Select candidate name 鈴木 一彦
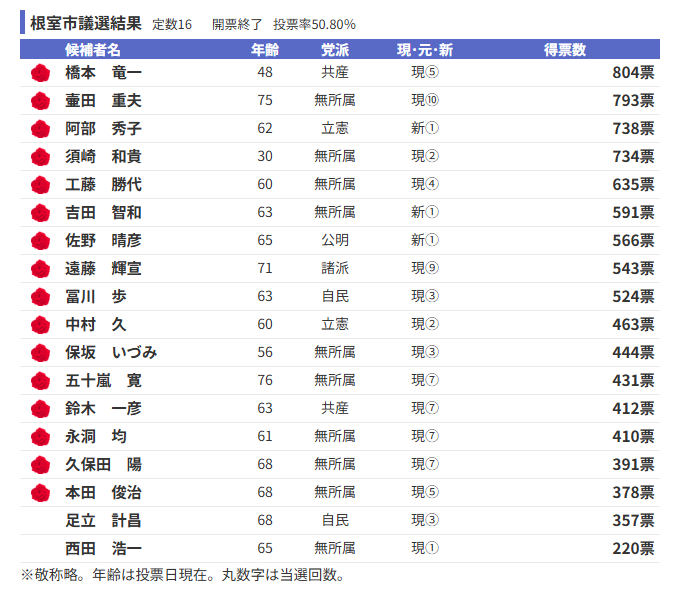Screen dimensions: 675x591 103,408
